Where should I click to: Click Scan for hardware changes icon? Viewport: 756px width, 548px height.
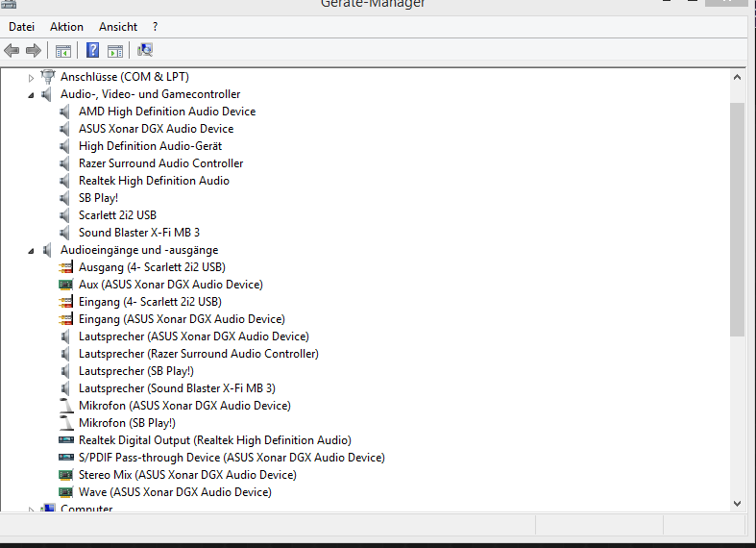(145, 50)
